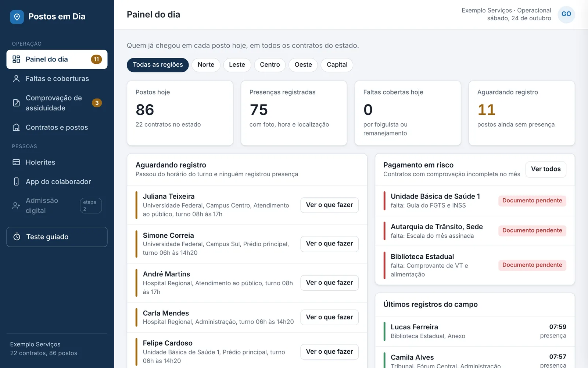Click Ver todos in Pagamento em risco

546,169
